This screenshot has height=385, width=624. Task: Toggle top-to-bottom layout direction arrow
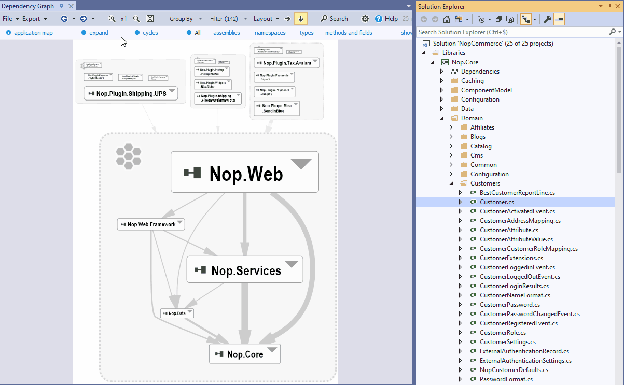[301, 19]
